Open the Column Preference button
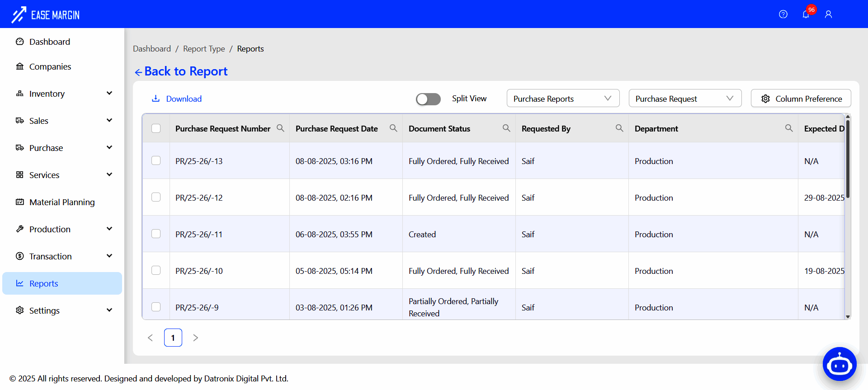 coord(801,99)
